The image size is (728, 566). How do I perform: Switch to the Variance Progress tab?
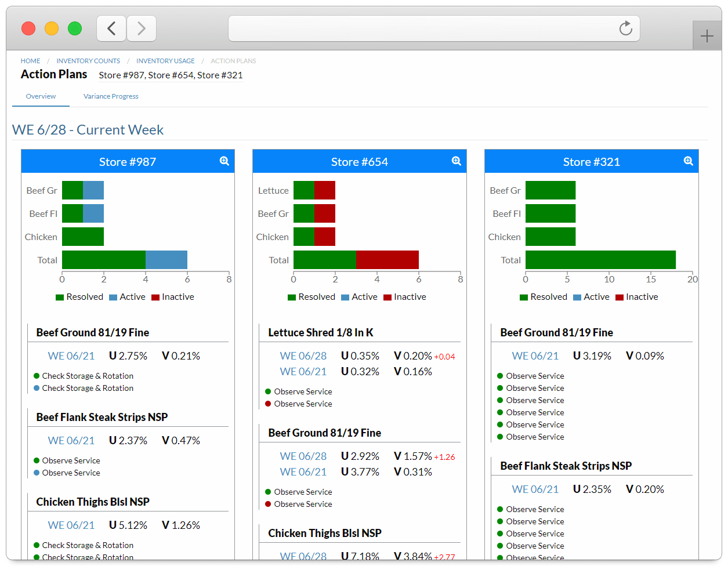111,96
